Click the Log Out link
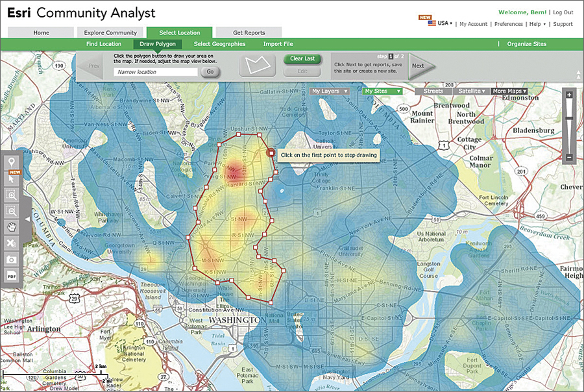 pyautogui.click(x=563, y=12)
